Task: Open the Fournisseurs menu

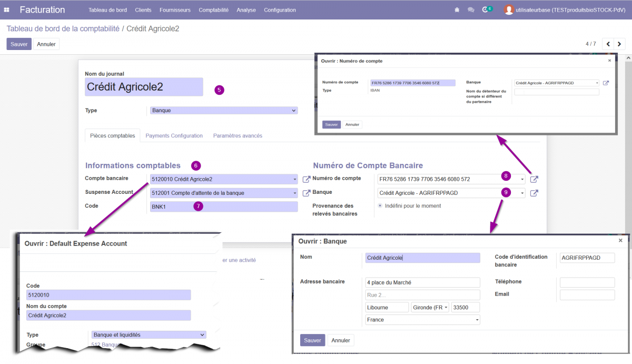Action: [x=175, y=10]
